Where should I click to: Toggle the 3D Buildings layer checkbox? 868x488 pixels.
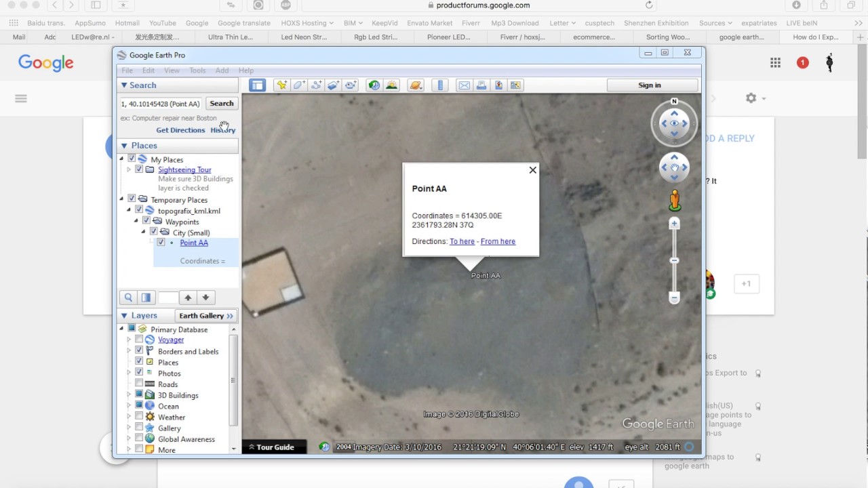[139, 394]
